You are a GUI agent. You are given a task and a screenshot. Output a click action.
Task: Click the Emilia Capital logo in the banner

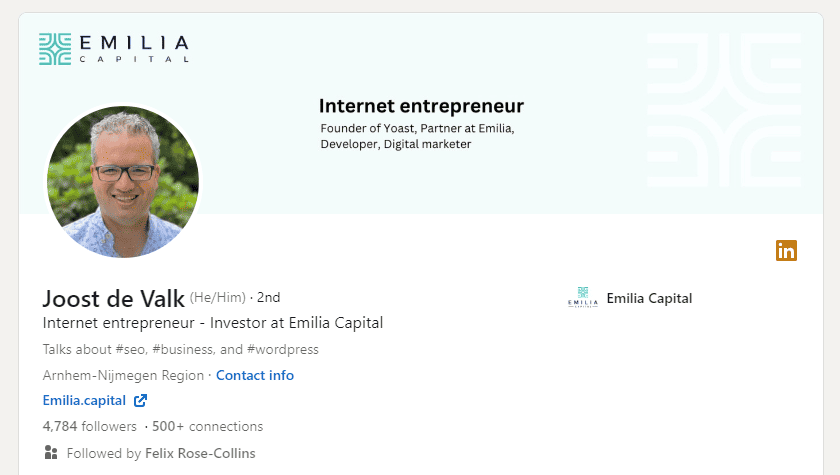point(113,49)
